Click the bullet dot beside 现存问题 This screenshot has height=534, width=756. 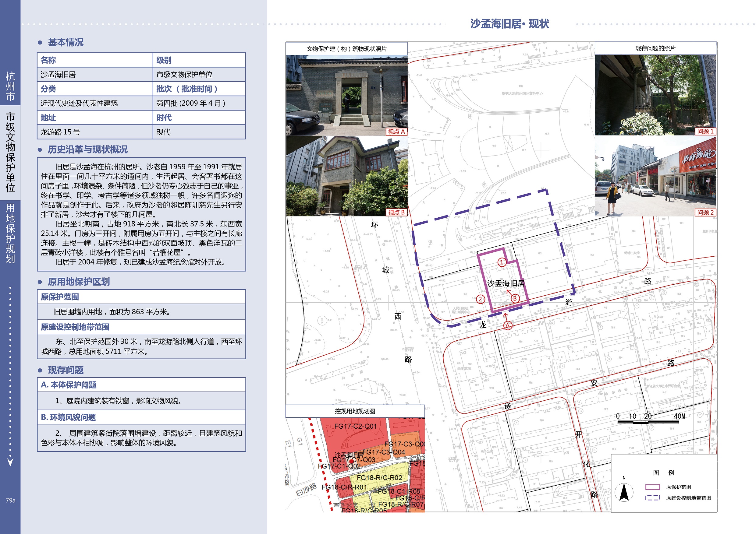40,370
